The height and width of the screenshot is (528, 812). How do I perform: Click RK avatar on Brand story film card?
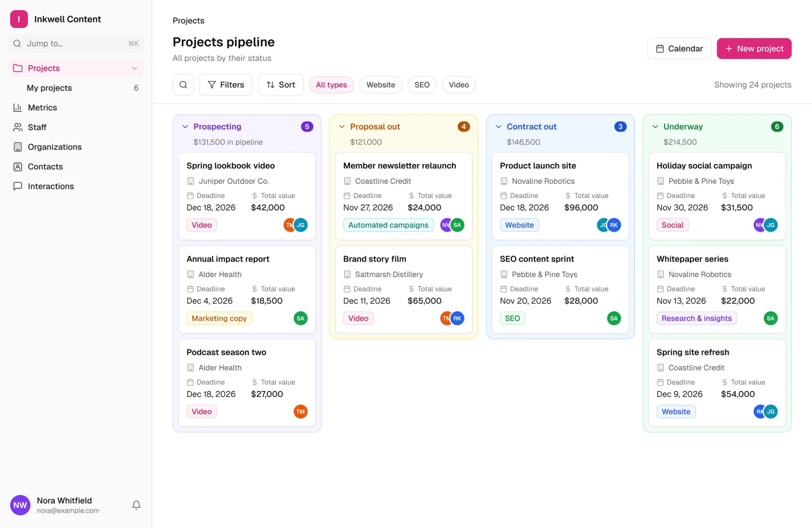coord(457,318)
